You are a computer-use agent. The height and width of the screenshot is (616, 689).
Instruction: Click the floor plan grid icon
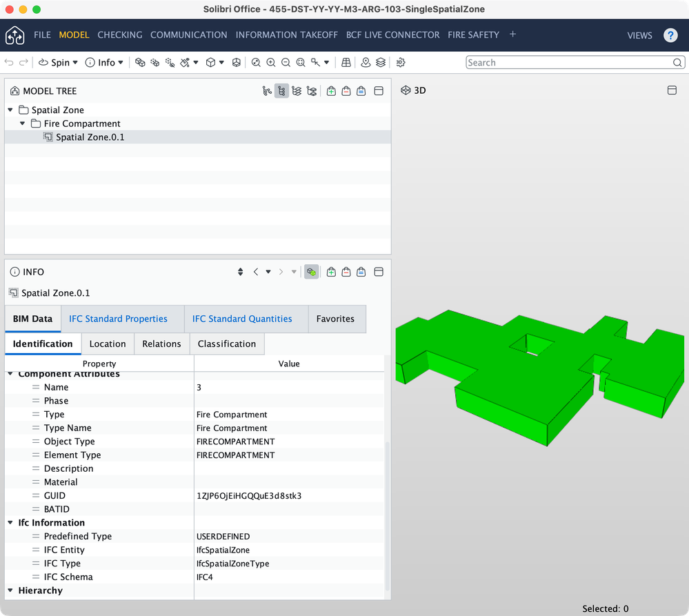pyautogui.click(x=346, y=62)
